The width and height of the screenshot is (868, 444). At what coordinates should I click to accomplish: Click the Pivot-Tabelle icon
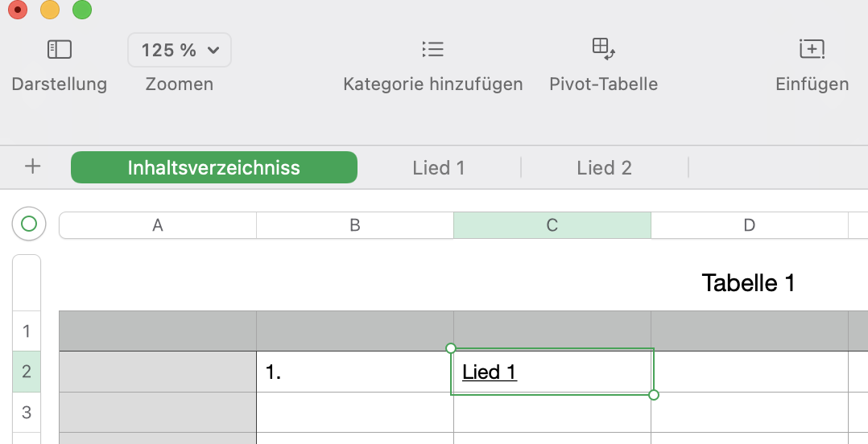click(603, 48)
